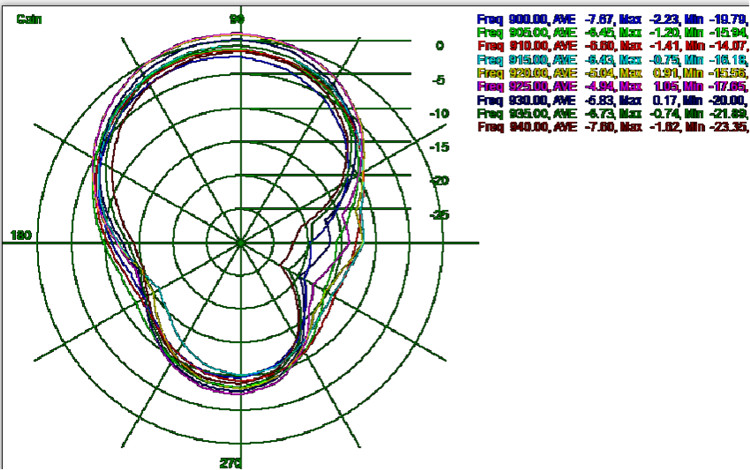Click the 270 degree angle label

tap(230, 463)
